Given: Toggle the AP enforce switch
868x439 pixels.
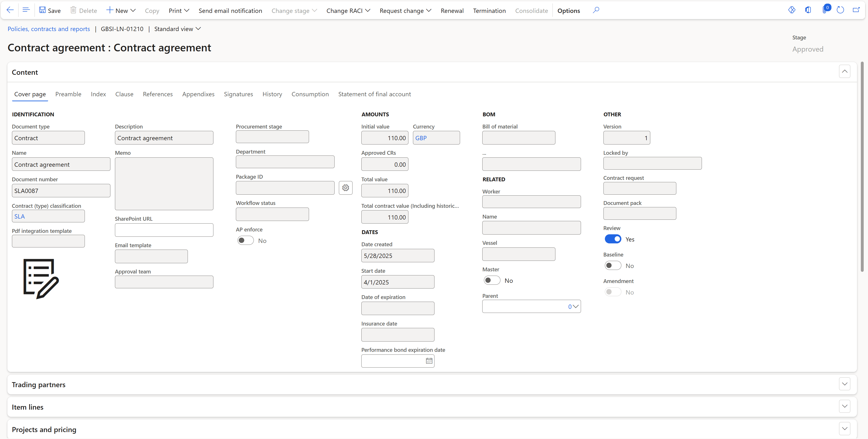Looking at the screenshot, I should tap(245, 240).
